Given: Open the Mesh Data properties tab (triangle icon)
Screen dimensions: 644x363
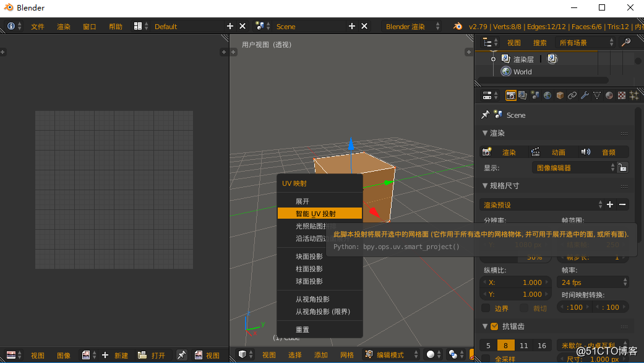Looking at the screenshot, I should click(597, 95).
